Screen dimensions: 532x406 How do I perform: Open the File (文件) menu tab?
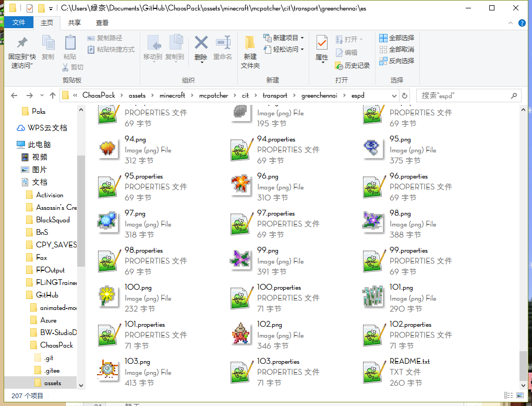[19, 22]
